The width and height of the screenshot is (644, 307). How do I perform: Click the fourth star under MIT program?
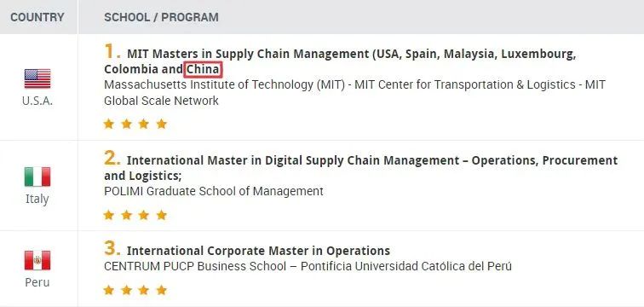(x=162, y=124)
